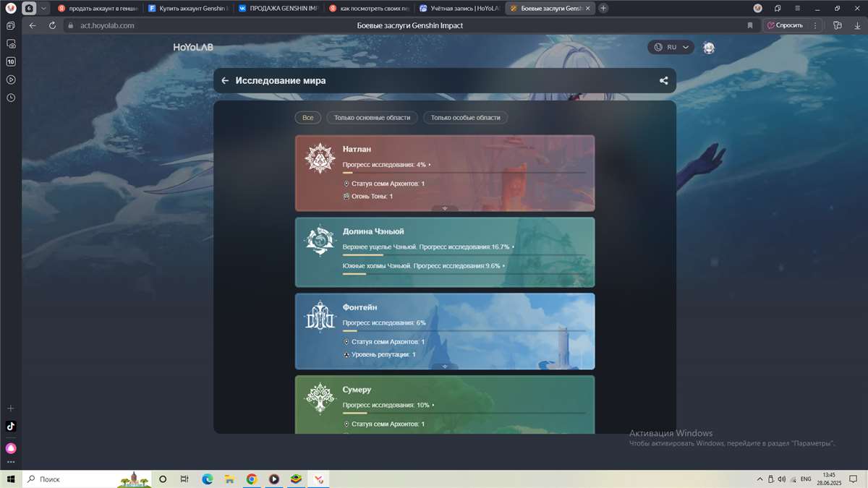Open BlueStacks from the taskbar
This screenshot has width=868, height=488.
(297, 479)
